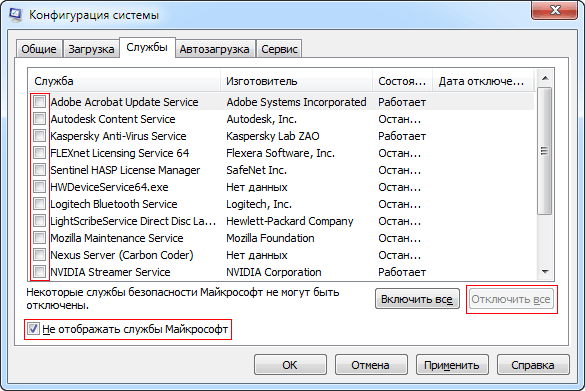Sort by the Служба column header
This screenshot has width=585, height=391.
click(125, 81)
